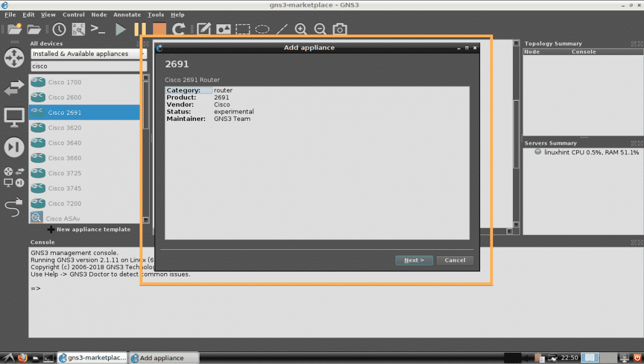
Task: Select Cisco 1700 in device list
Action: click(x=84, y=82)
